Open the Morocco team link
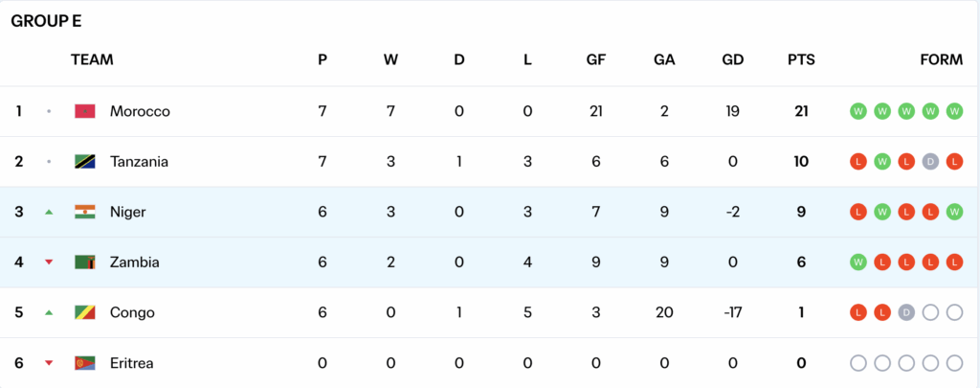This screenshot has height=388, width=980. coord(140,111)
